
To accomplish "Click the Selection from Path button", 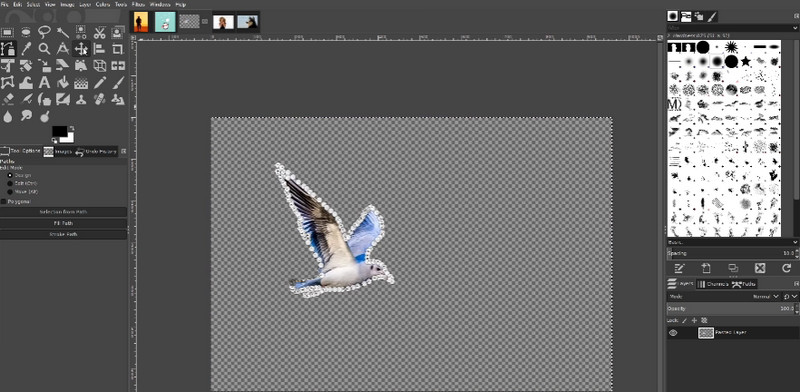I will pos(63,212).
